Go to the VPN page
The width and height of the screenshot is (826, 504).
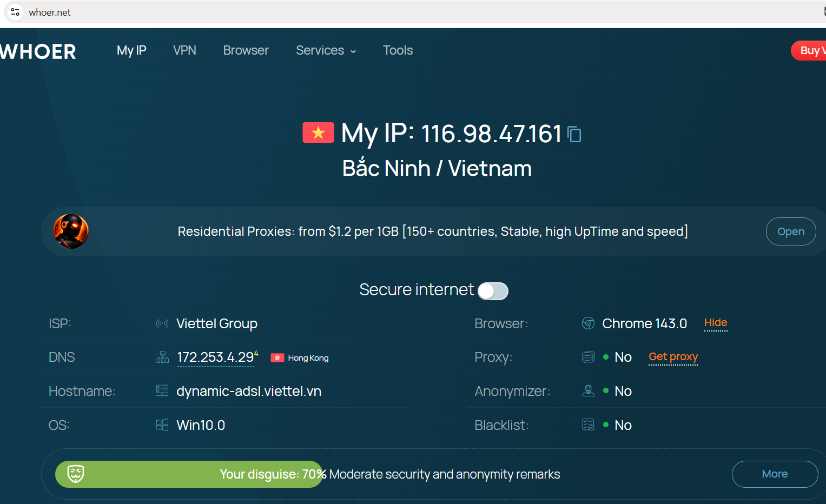point(184,50)
